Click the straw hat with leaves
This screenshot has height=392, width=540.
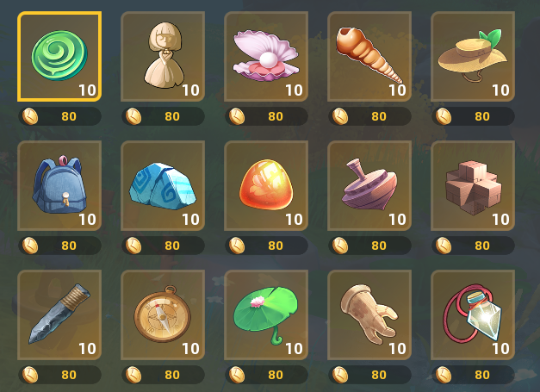(x=473, y=57)
